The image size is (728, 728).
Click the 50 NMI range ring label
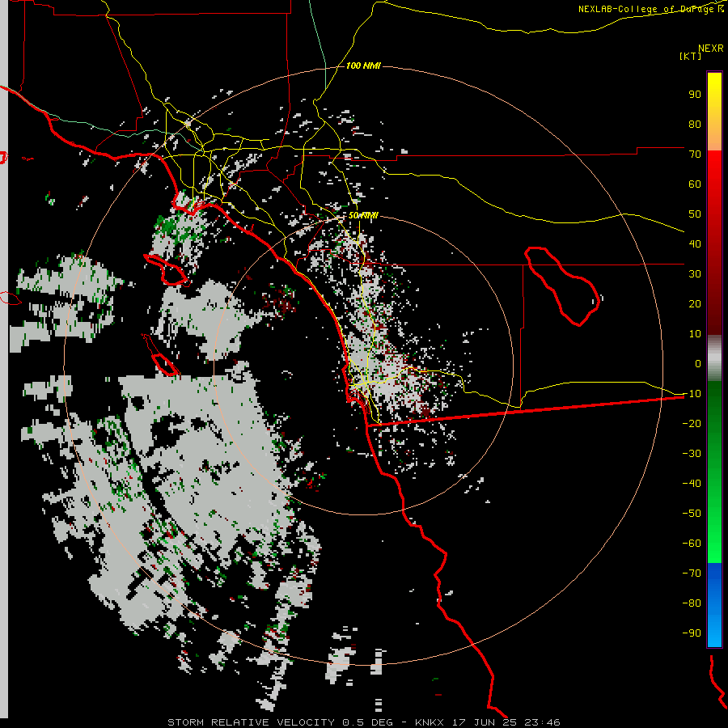tap(363, 215)
